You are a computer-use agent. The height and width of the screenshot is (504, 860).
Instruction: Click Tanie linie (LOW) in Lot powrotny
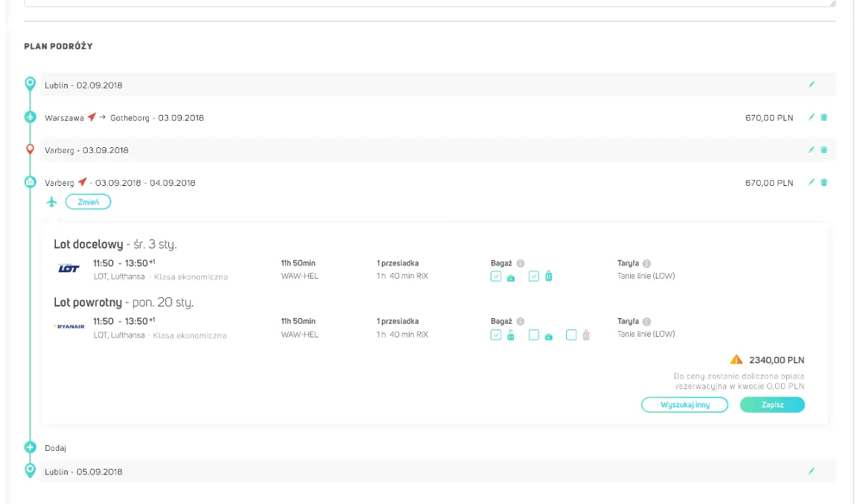point(646,334)
